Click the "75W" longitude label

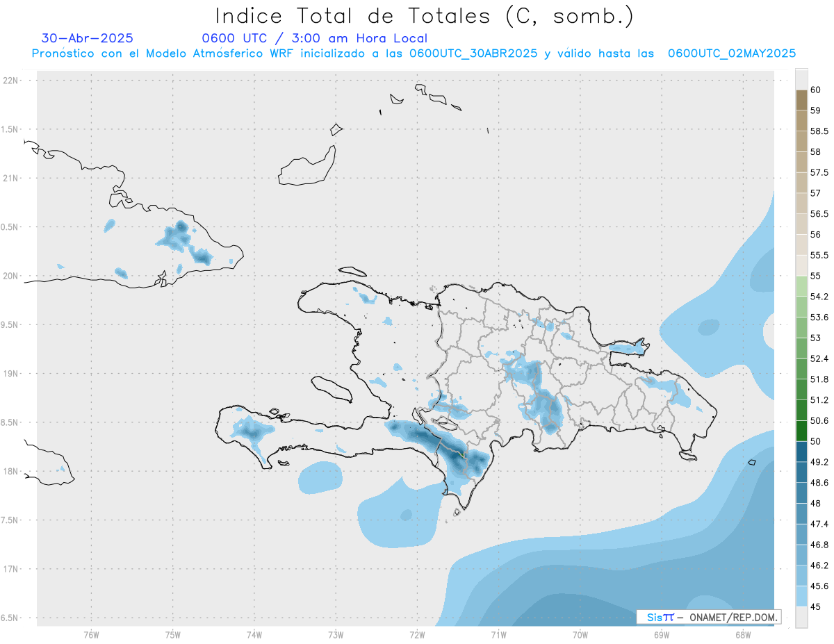point(173,635)
